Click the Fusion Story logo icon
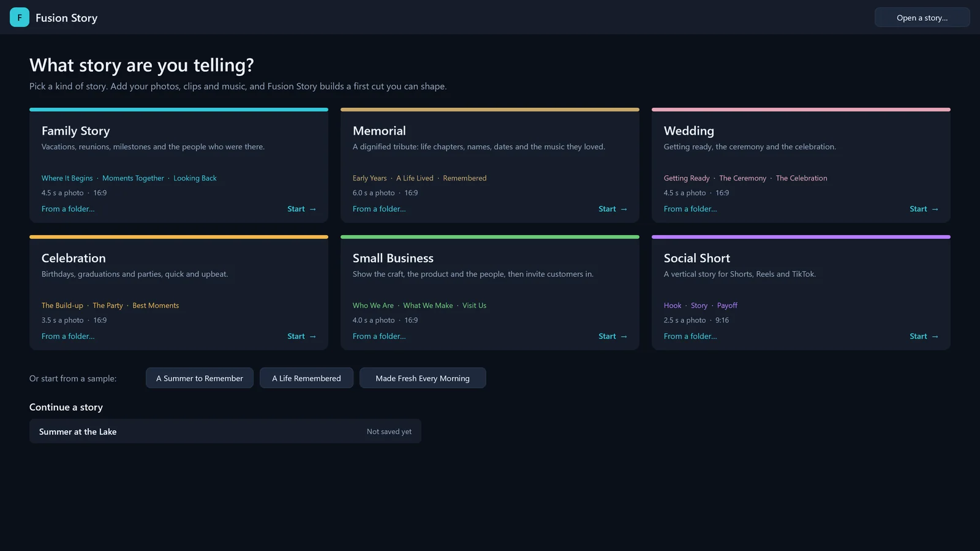The image size is (980, 551). pyautogui.click(x=20, y=17)
